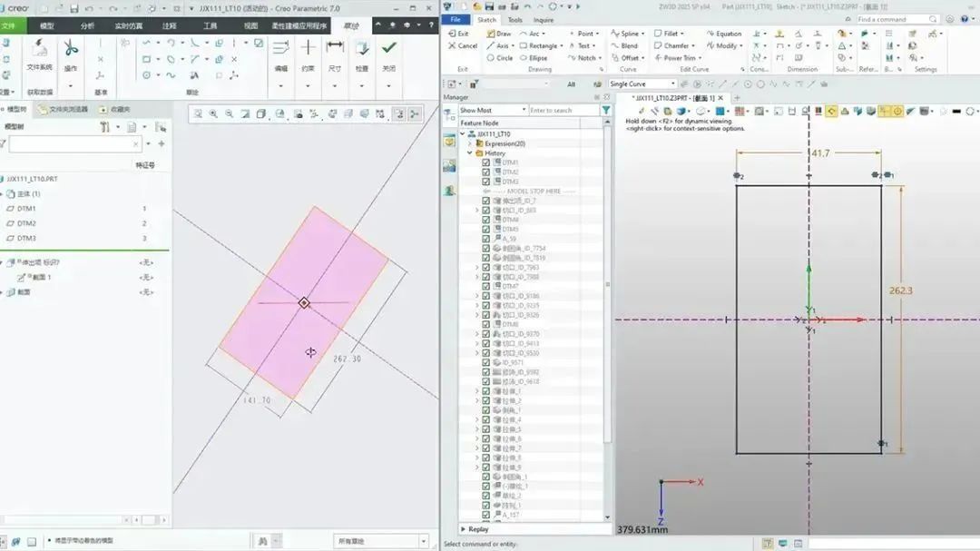
Task: Click the scissors operations icon in Creo
Action: (x=70, y=48)
